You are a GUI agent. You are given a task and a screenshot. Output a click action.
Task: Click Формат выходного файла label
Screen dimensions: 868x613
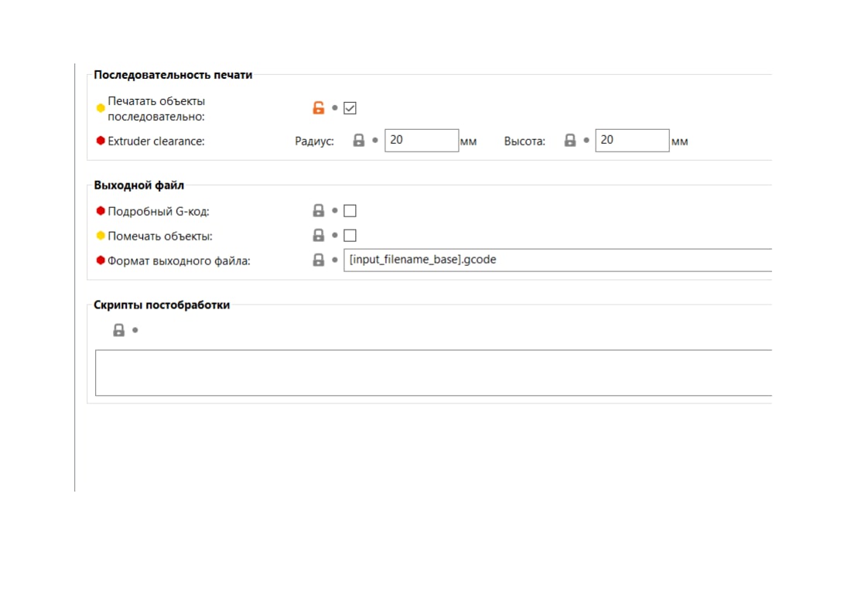(179, 261)
